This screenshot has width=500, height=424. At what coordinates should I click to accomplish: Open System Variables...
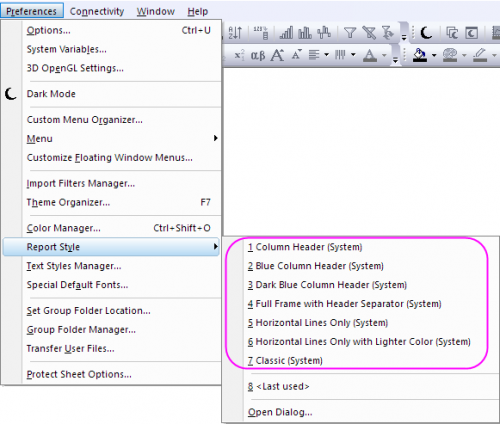click(112, 49)
